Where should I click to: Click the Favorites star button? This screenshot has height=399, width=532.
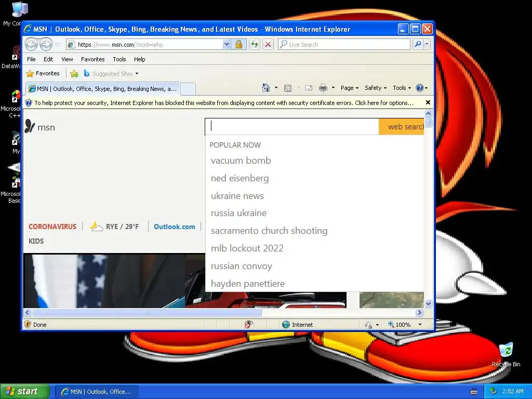(43, 73)
